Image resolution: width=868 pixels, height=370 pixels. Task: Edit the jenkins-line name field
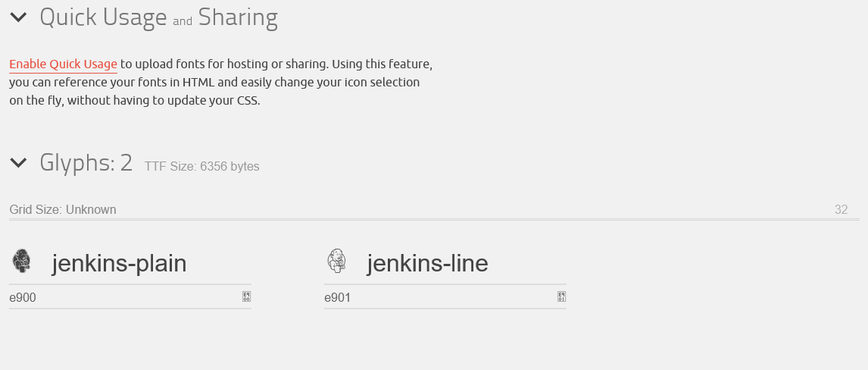click(427, 263)
